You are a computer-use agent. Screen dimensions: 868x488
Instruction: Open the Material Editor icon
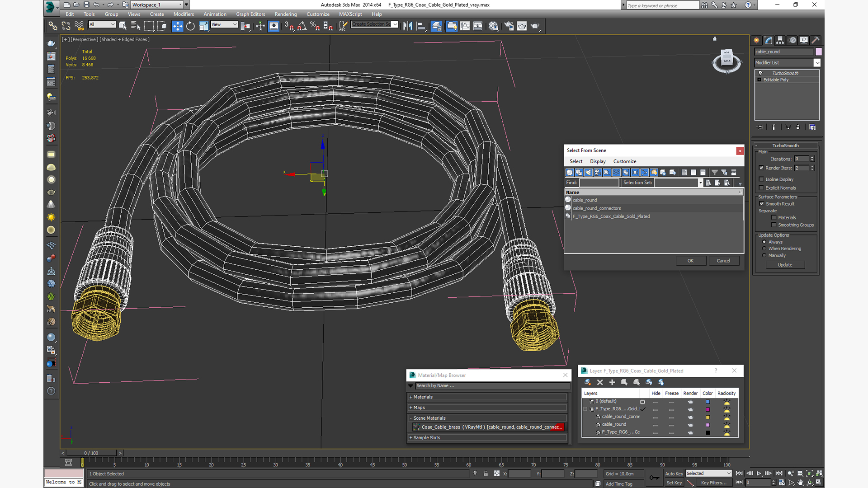click(493, 26)
